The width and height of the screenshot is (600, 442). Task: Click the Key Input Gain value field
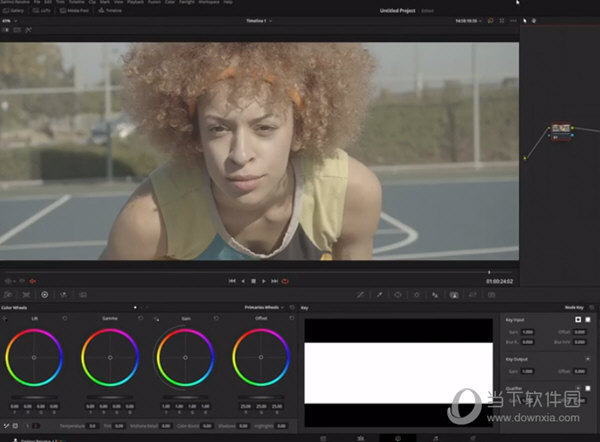pos(528,332)
